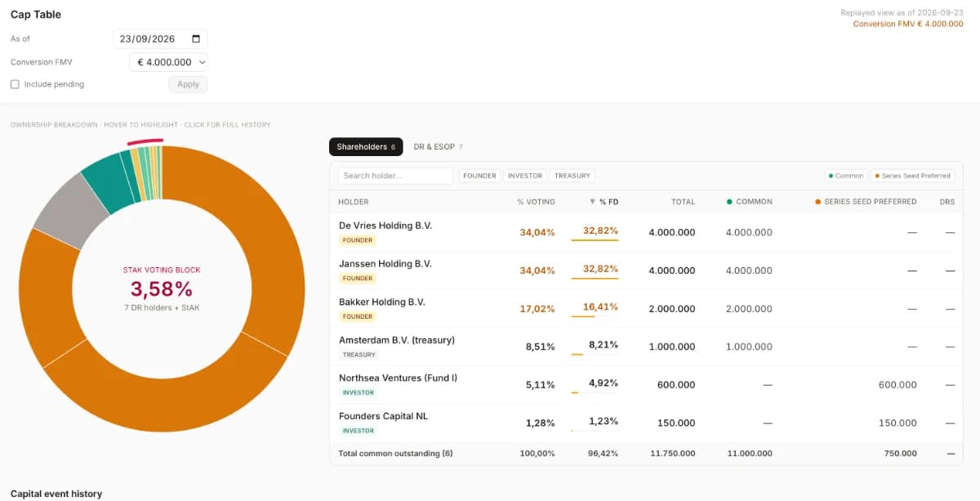Focus the Search holder input
The height and width of the screenshot is (501, 980).
click(x=395, y=176)
